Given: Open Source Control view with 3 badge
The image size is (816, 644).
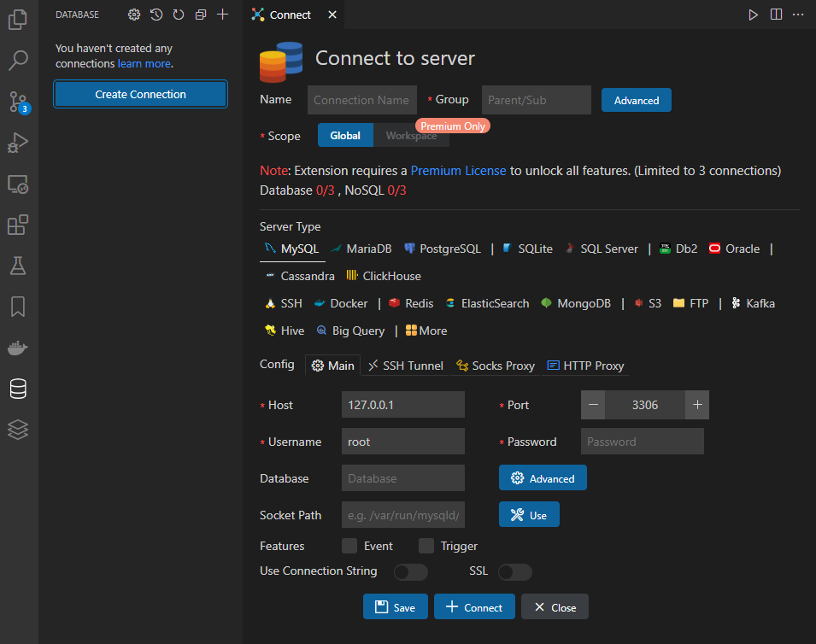Looking at the screenshot, I should [x=18, y=102].
